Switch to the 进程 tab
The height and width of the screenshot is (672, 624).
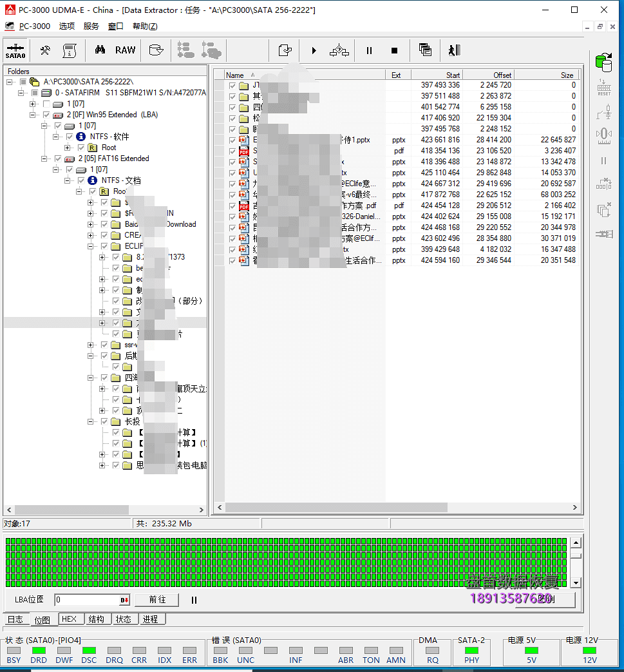coord(150,619)
